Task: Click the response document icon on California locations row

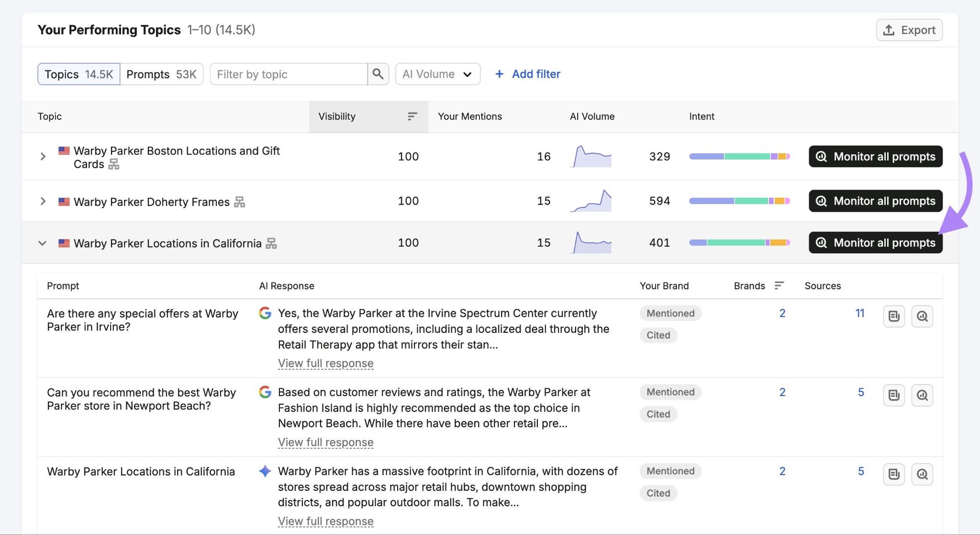Action: tap(894, 474)
